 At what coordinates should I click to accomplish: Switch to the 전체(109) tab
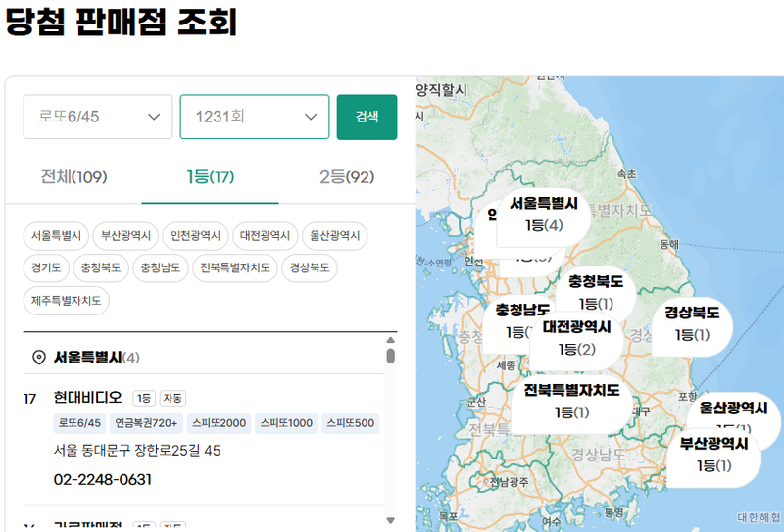click(73, 177)
